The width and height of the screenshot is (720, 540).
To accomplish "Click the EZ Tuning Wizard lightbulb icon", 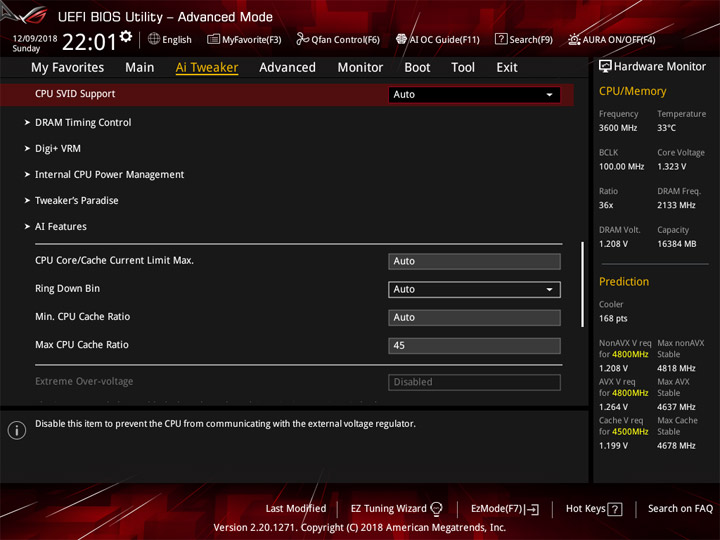I will coord(436,509).
